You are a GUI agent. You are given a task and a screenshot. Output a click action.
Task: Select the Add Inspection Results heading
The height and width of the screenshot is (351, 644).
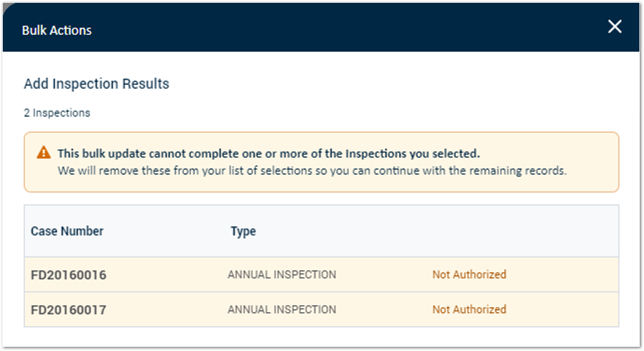(x=96, y=84)
